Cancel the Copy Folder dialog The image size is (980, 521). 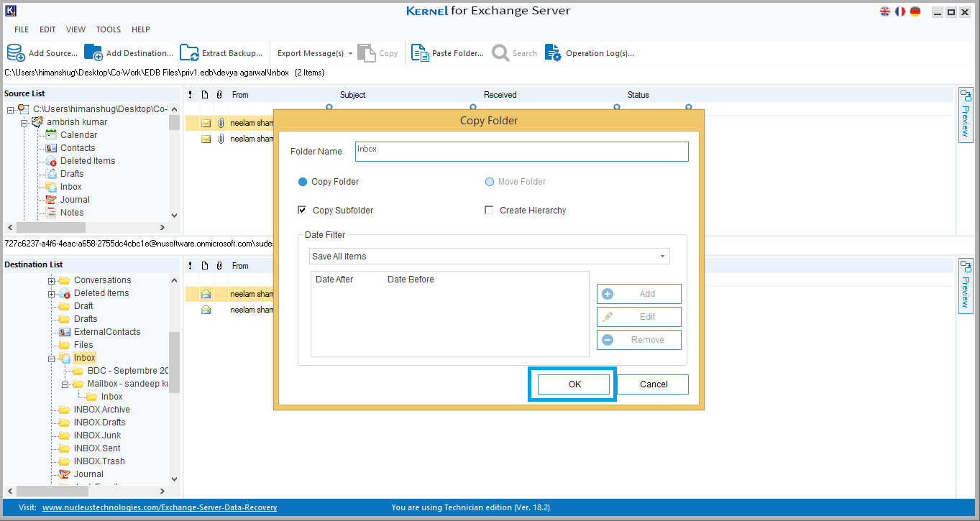coord(654,384)
